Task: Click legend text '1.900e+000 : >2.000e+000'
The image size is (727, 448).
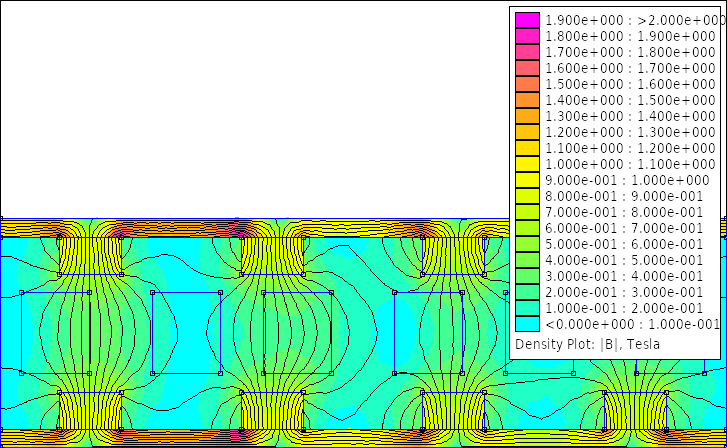Action: [635, 20]
